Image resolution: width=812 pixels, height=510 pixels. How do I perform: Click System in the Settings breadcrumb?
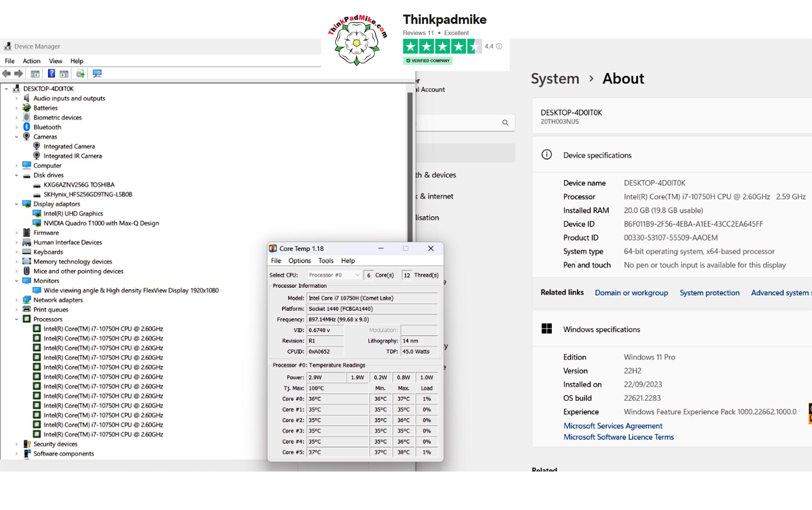coord(555,79)
